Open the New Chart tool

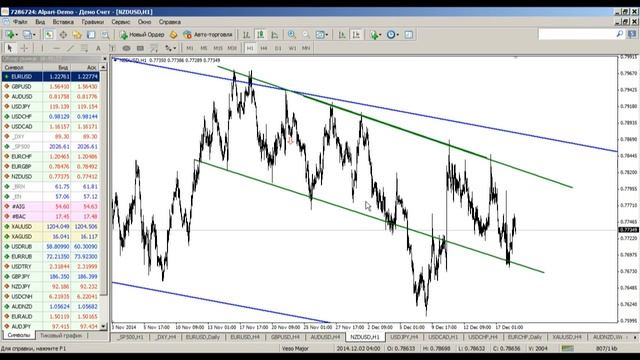pyautogui.click(x=10, y=35)
